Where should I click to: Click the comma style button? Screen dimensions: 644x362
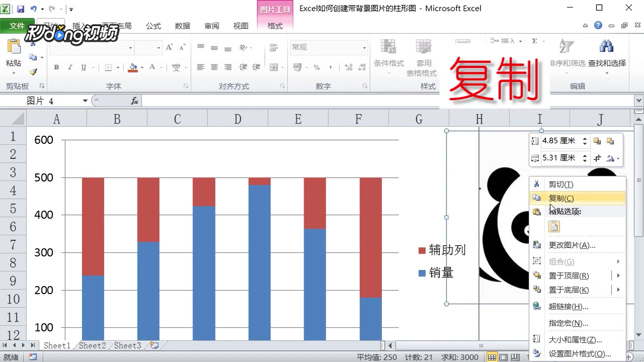click(x=330, y=67)
